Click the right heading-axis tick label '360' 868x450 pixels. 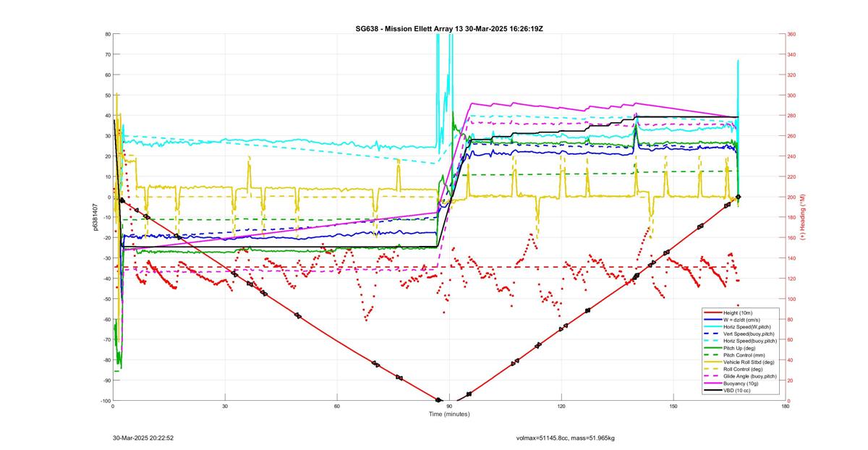click(x=792, y=34)
